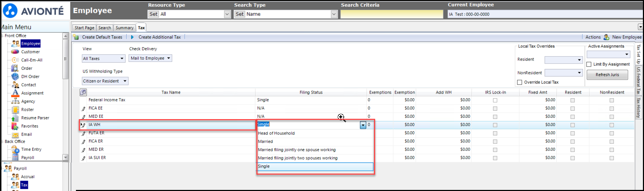This screenshot has height=191, width=644.
Task: Enable Override Local Tax checkbox
Action: pos(520,82)
